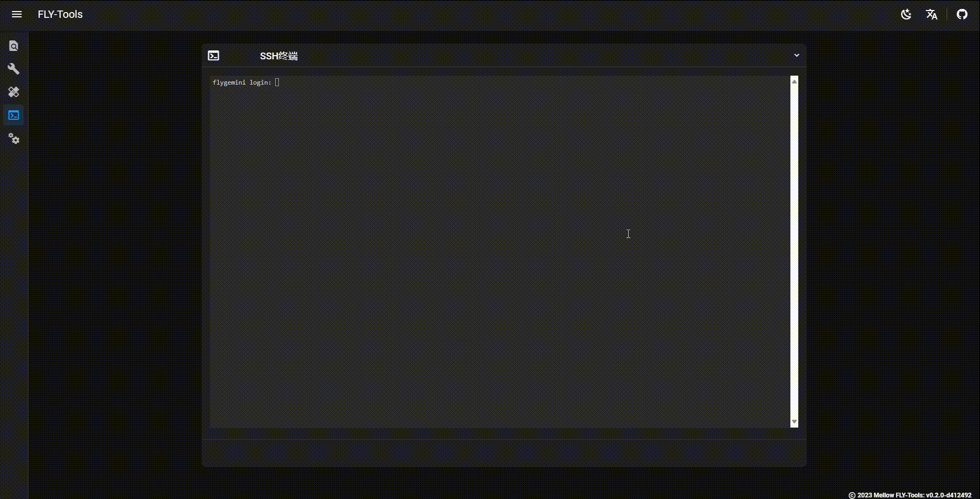Collapse the SSH终端 panel with chevron
Screen dimensions: 980x499
coord(796,55)
